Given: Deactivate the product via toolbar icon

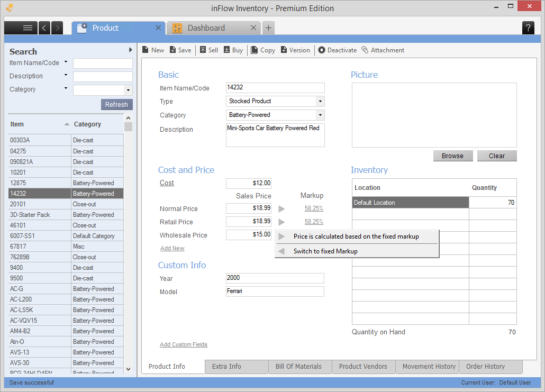Looking at the screenshot, I should (x=322, y=50).
